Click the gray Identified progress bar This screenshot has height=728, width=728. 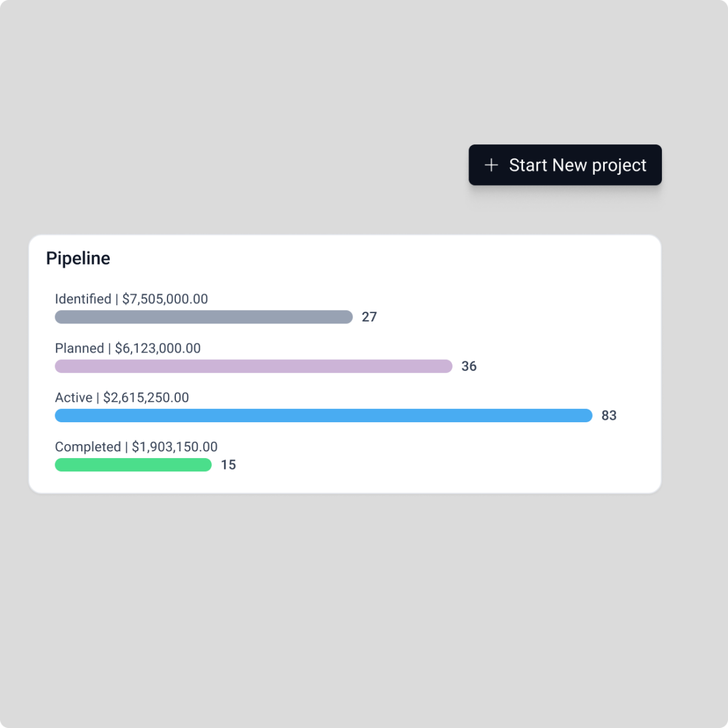(204, 317)
